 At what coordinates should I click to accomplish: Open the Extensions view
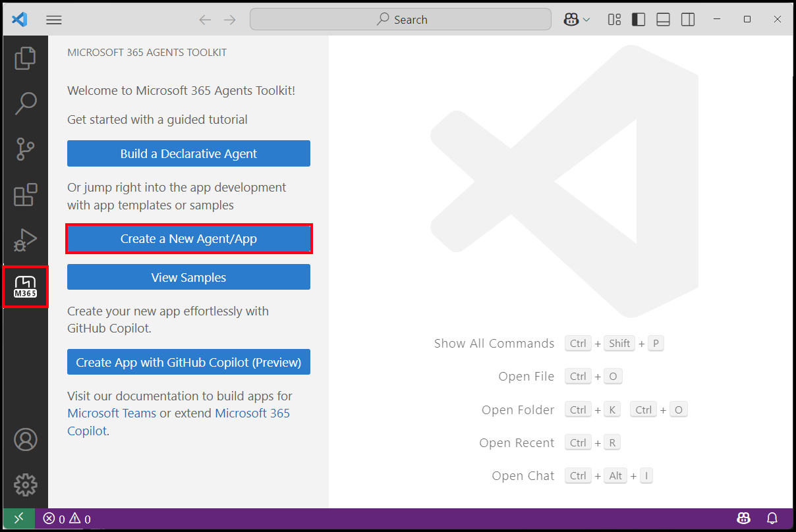(x=26, y=196)
